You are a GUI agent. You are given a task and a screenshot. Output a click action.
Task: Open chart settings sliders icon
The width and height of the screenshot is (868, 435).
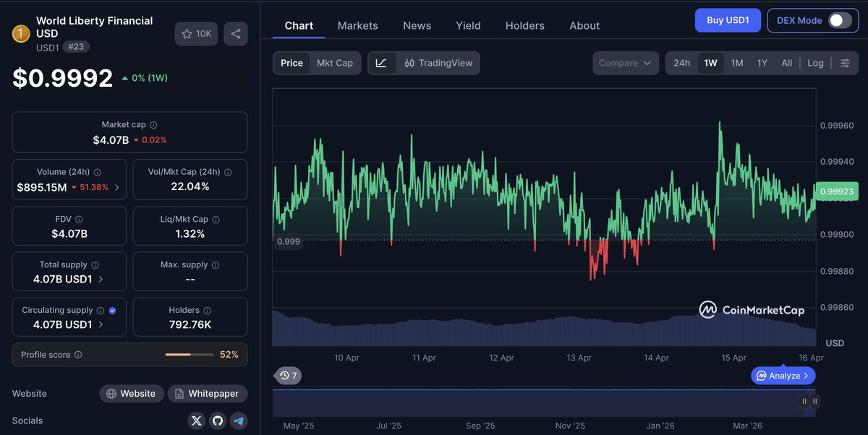point(845,63)
